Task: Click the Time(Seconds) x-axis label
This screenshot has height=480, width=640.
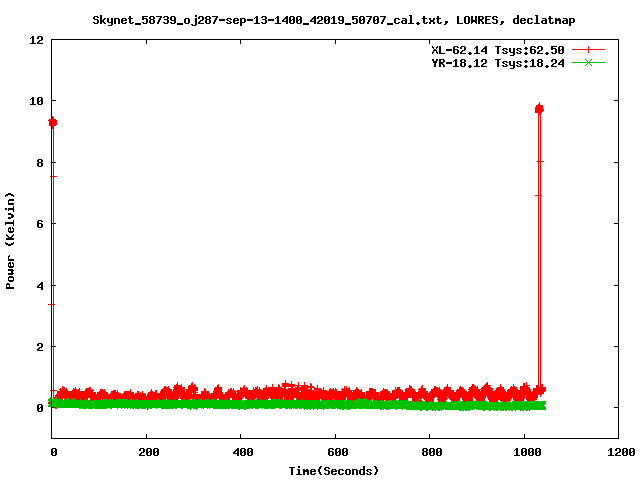Action: click(333, 471)
